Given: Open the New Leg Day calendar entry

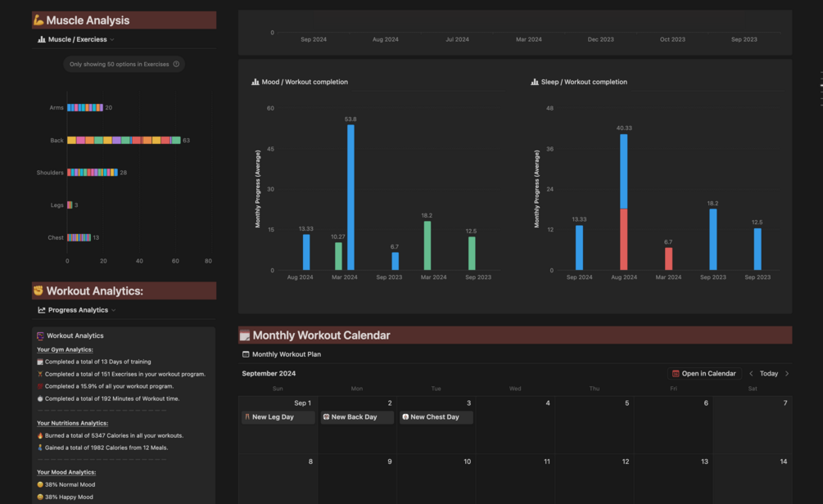Looking at the screenshot, I should [278, 417].
